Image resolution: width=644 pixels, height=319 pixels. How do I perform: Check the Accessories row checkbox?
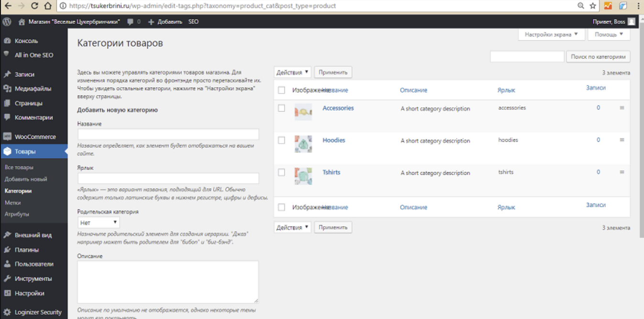pyautogui.click(x=282, y=108)
